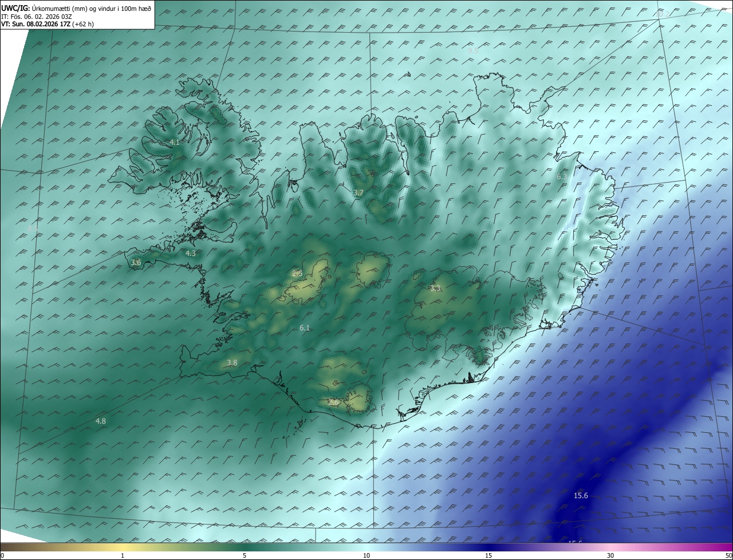The width and height of the screenshot is (733, 560).
Task: Click the faint 10.2 value in the top-right area
Action: coord(662,14)
